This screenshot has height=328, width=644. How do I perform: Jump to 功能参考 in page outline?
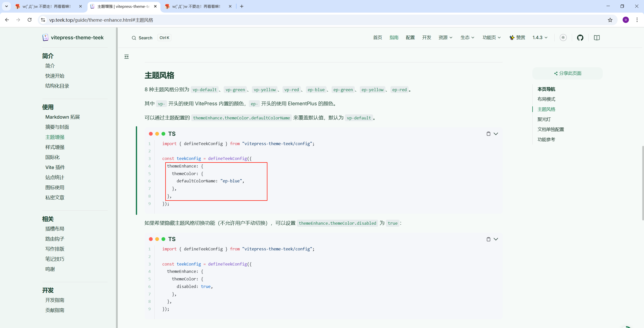pyautogui.click(x=546, y=140)
